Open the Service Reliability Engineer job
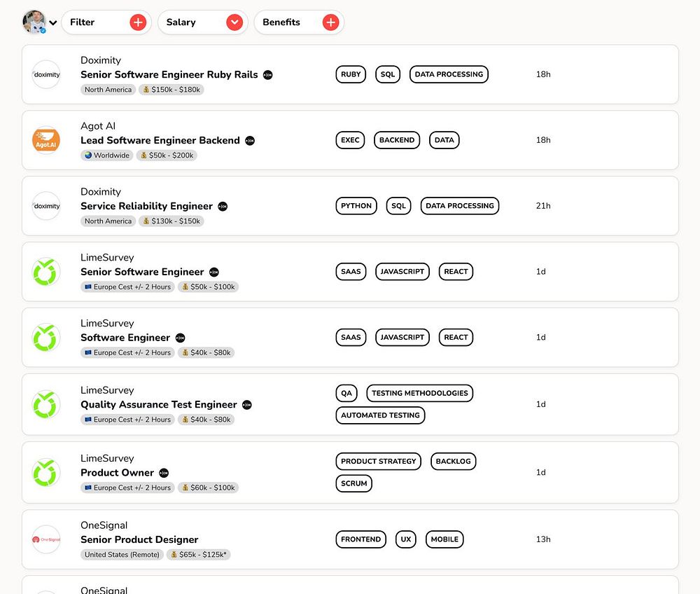This screenshot has width=700, height=594. tap(146, 206)
